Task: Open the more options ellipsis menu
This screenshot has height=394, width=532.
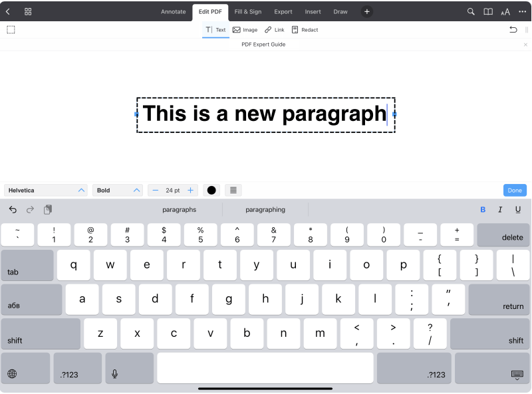Action: click(523, 12)
